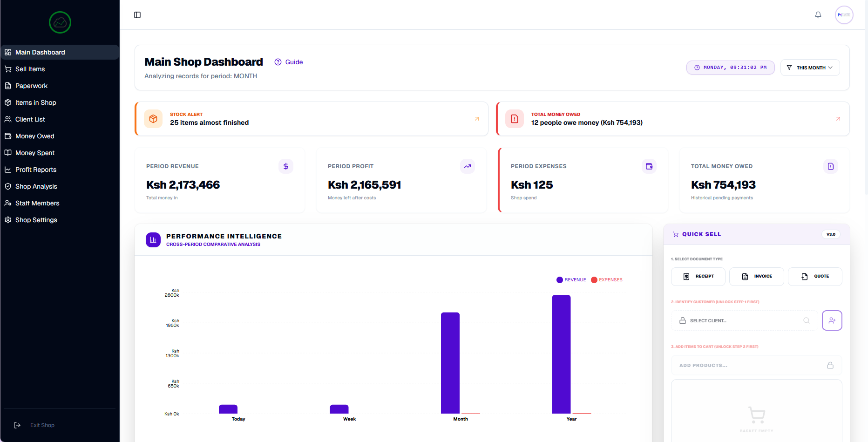The height and width of the screenshot is (442, 868).
Task: Open Staff Members page
Action: point(60,203)
